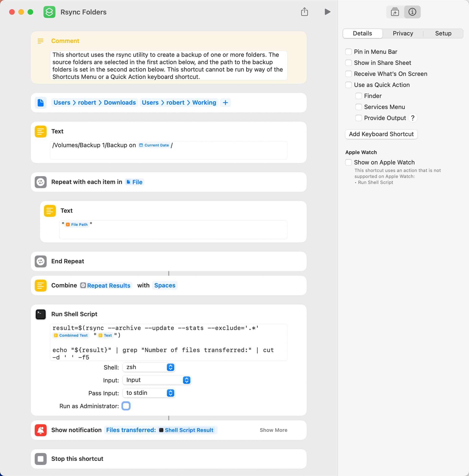
Task: Click the File action document icon
Action: click(41, 103)
